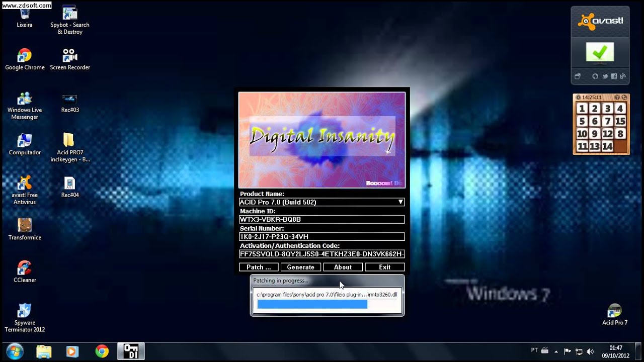Click the avast! logo on the gadget

tap(601, 21)
